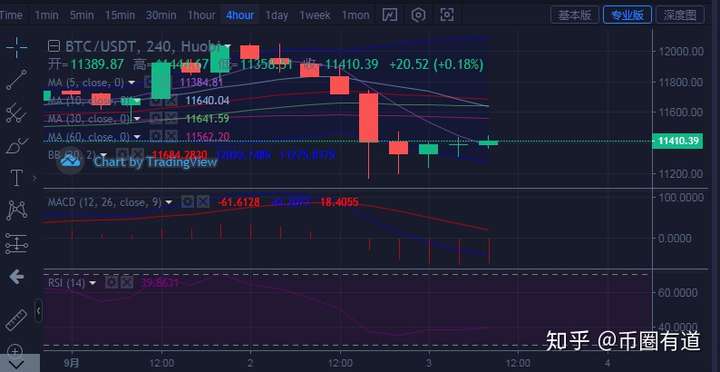Switch to 1day interval
Screen dimensions: 720x372
point(276,16)
